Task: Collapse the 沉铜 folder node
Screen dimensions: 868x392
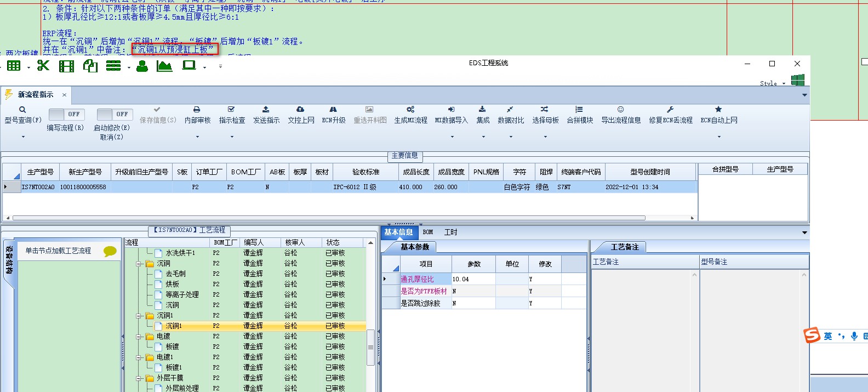Action: click(139, 264)
